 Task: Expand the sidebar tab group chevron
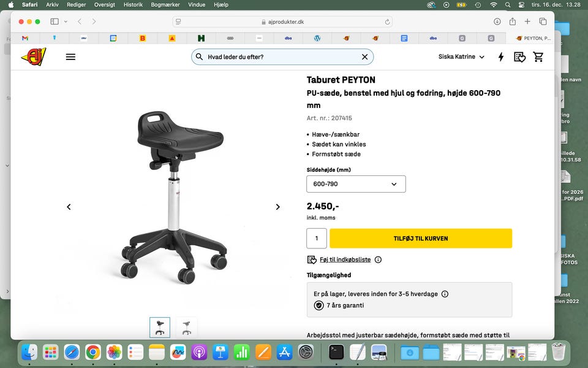[66, 21]
